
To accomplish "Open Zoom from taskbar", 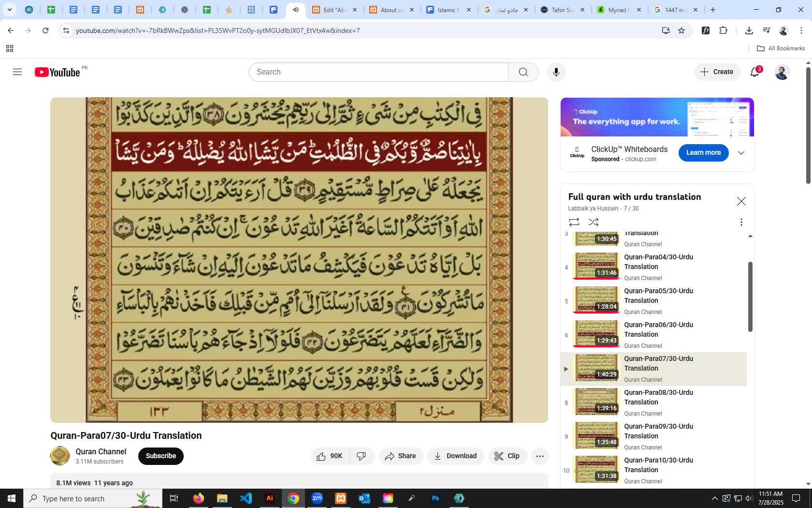I will (317, 498).
